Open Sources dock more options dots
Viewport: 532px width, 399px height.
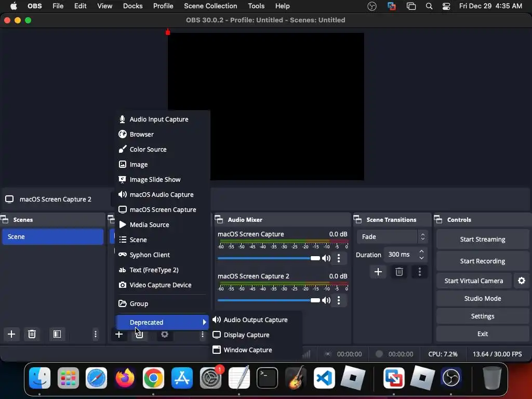tap(203, 335)
